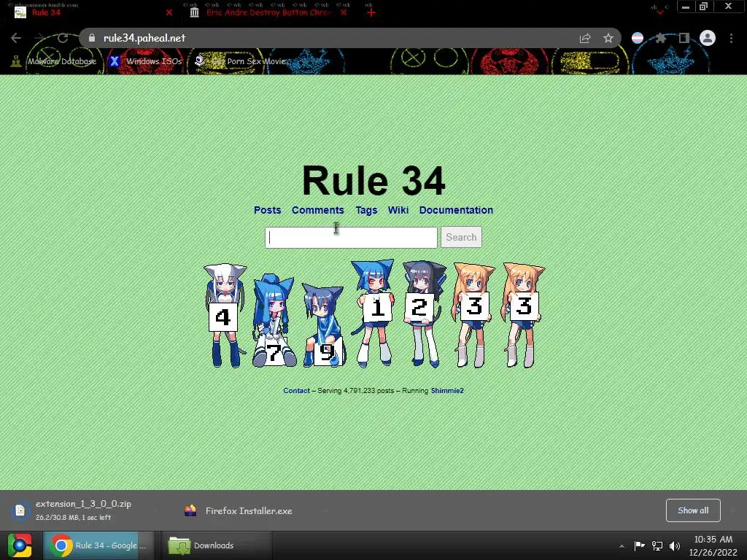Screen dimensions: 747x560
Task: Open the Downloads folder taskbar button
Action: 217,545
